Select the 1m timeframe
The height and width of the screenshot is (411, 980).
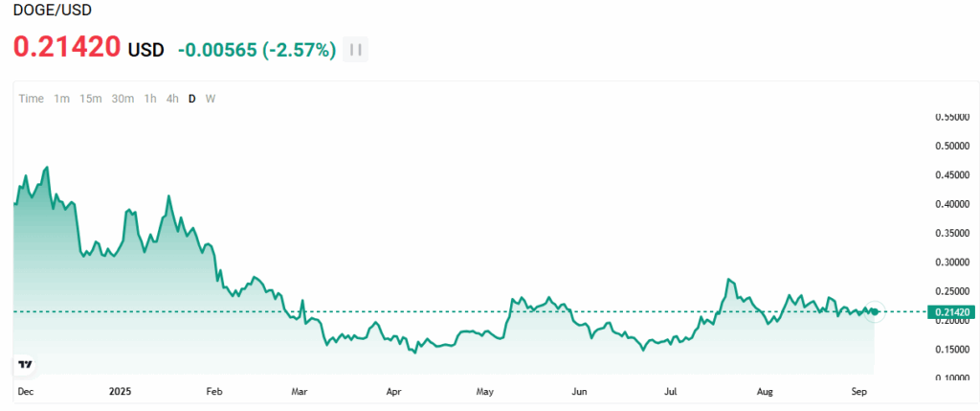pos(61,99)
